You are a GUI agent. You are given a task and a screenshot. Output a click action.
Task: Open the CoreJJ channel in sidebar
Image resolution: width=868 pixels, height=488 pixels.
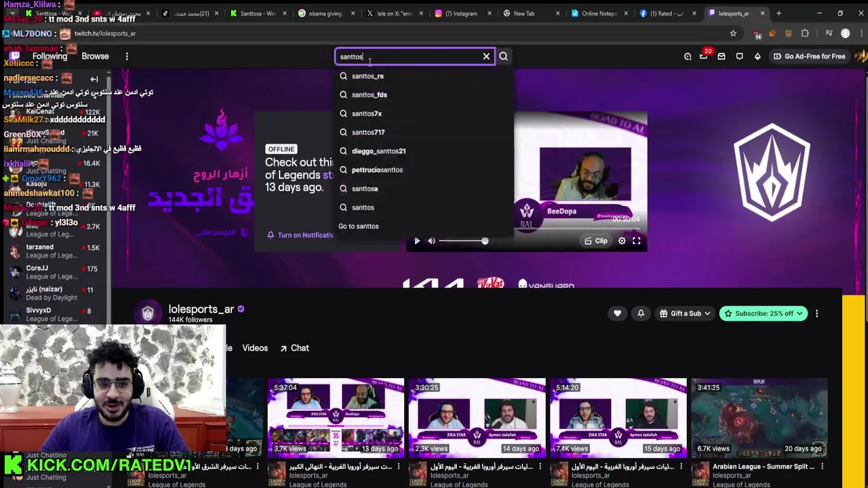(x=54, y=272)
